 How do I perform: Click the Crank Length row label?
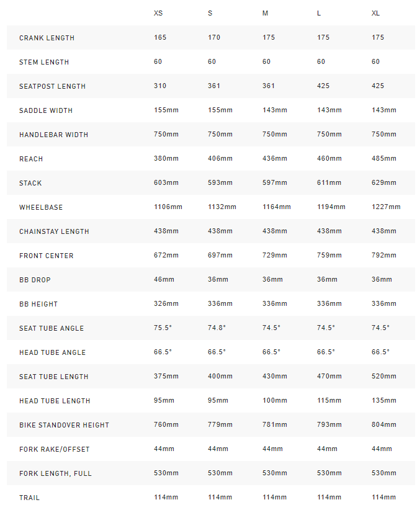(47, 38)
